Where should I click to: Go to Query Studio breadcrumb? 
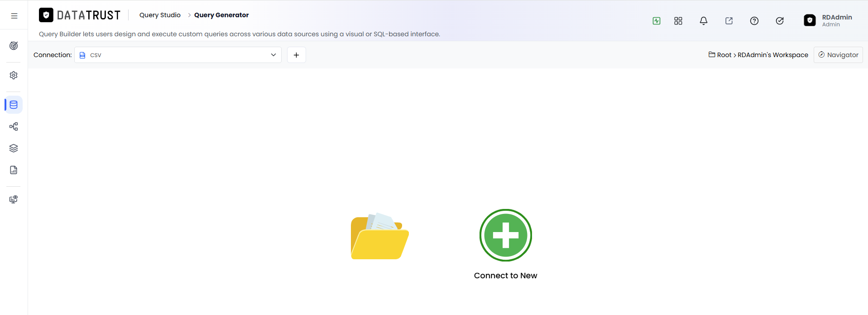[x=160, y=15]
